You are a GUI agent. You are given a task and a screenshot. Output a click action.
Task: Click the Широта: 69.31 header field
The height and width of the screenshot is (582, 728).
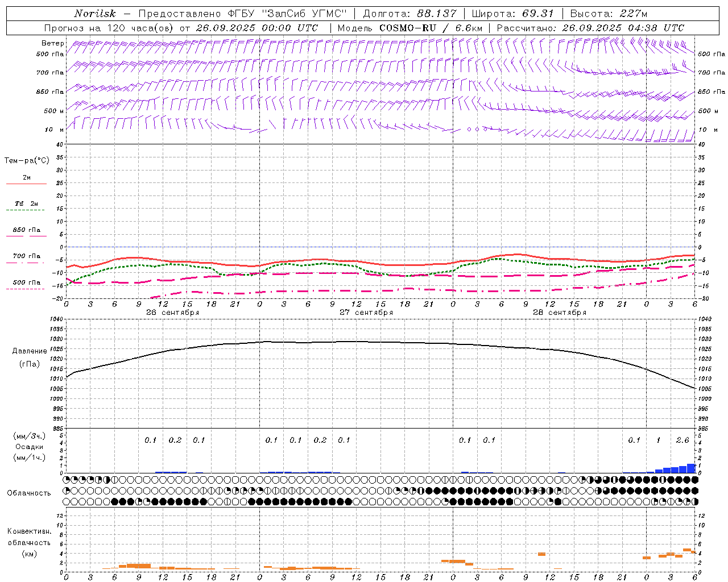(x=513, y=14)
